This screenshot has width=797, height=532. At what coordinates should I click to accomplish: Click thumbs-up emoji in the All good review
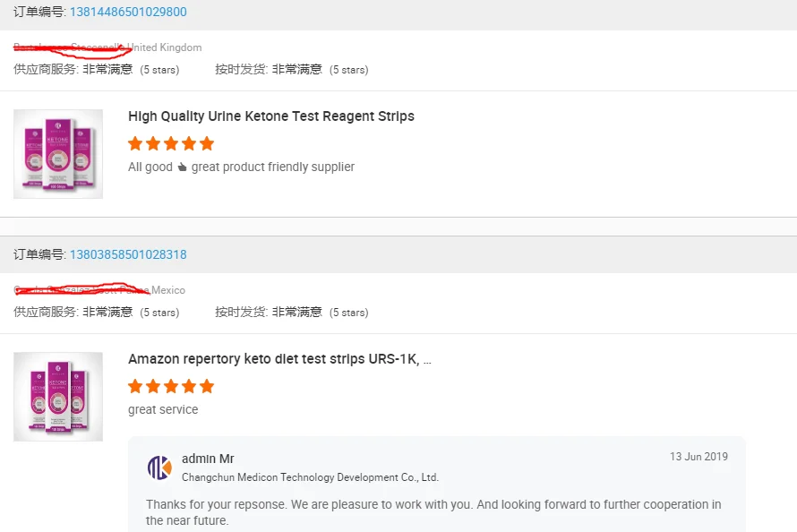pos(182,167)
